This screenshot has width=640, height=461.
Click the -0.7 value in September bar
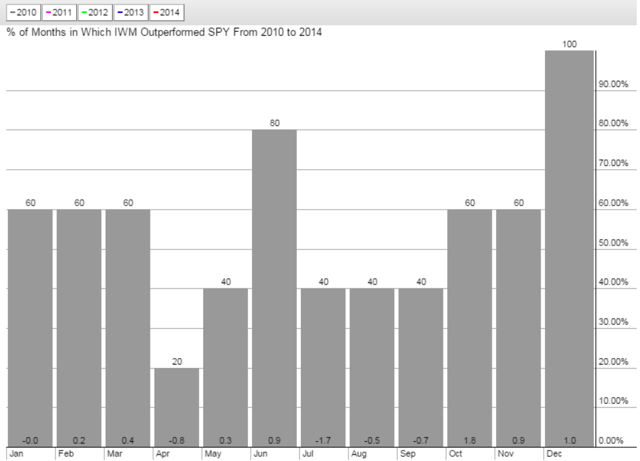421,441
